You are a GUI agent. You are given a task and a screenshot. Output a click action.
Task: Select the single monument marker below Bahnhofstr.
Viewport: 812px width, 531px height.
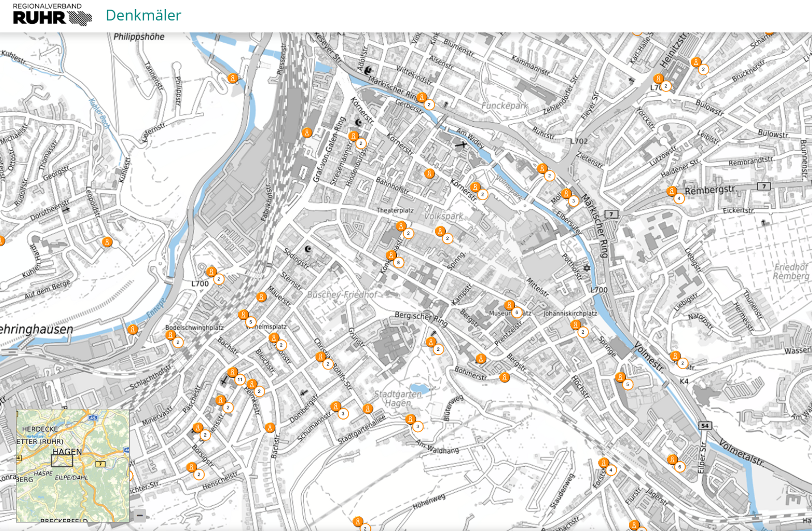pyautogui.click(x=430, y=174)
